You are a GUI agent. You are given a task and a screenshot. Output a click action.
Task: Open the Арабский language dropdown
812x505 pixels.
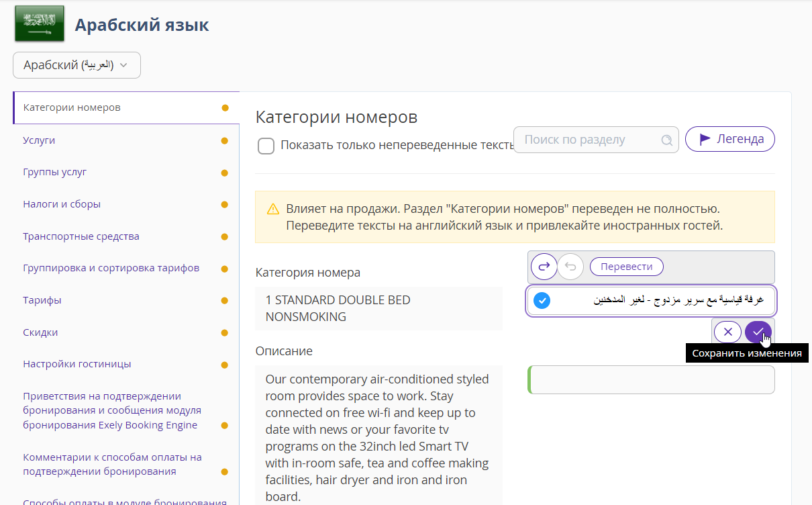(x=77, y=65)
